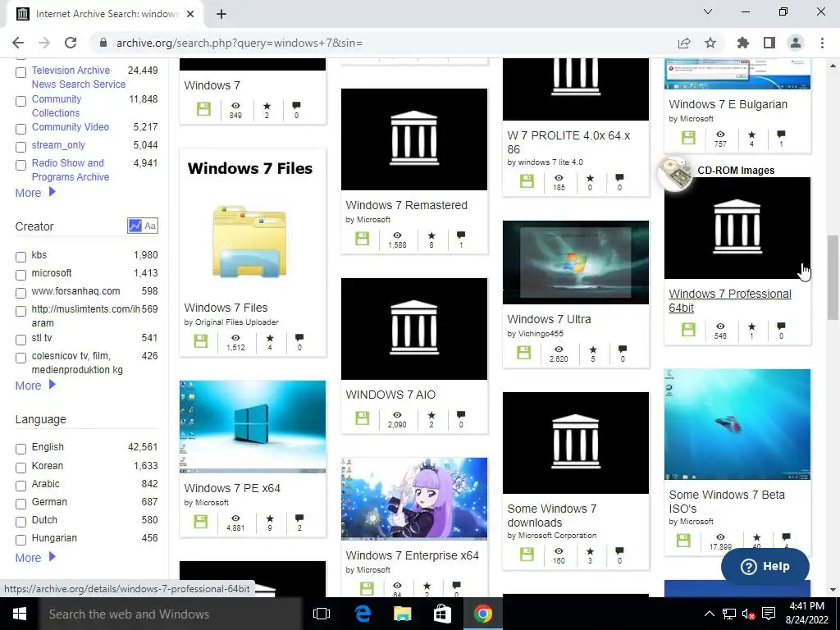The height and width of the screenshot is (630, 840).
Task: Toggle the Chrome side panel icon
Action: [x=769, y=43]
